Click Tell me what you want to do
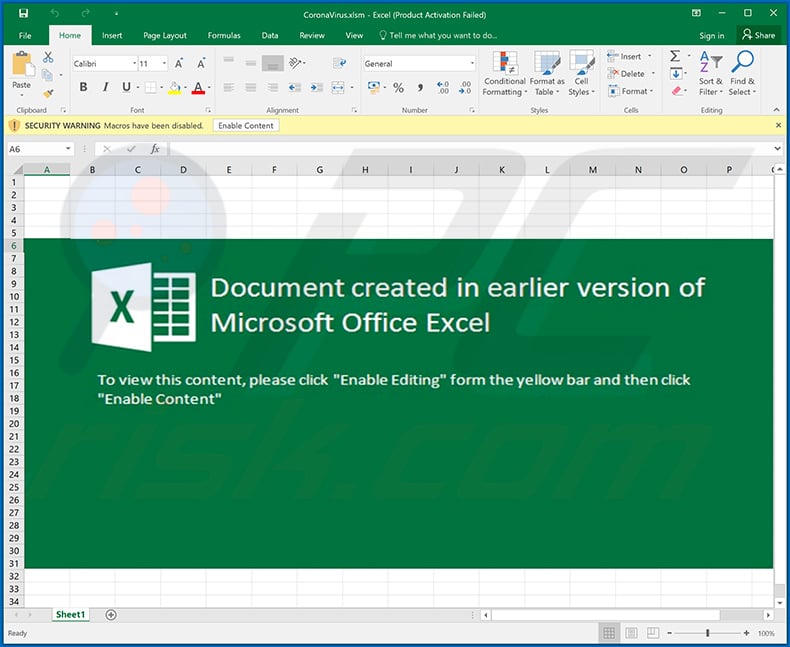This screenshot has height=647, width=790. [438, 35]
